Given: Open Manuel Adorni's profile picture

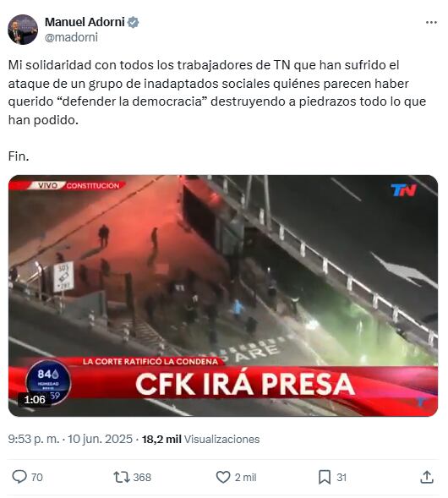Looking at the screenshot, I should coord(23,30).
